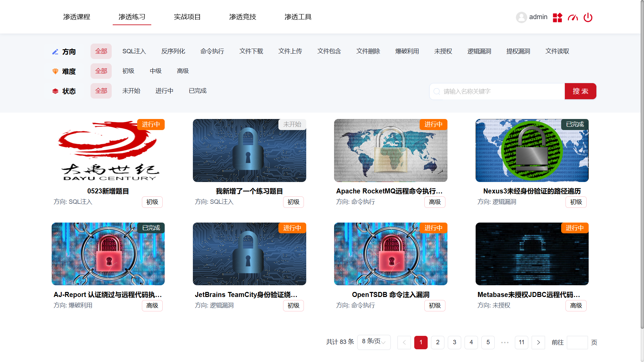Filter direction by 文件删除

point(368,51)
